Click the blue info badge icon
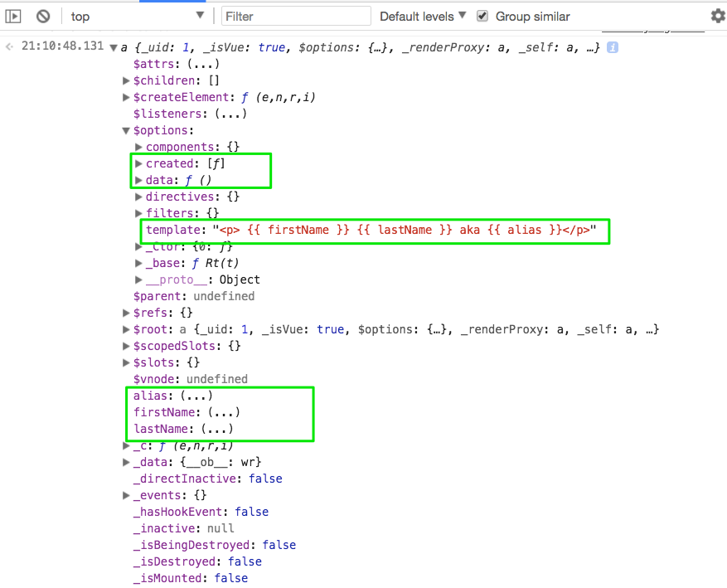This screenshot has width=727, height=588. pos(613,47)
